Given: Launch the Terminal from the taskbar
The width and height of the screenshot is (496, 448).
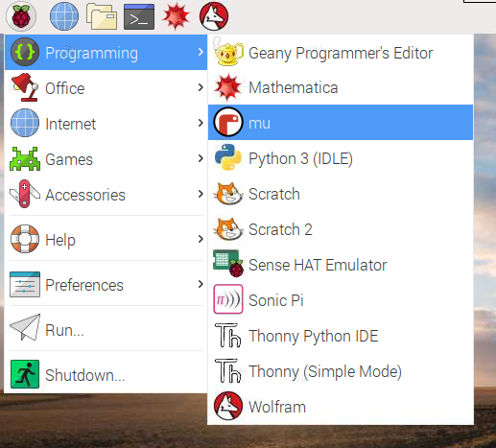Looking at the screenshot, I should pyautogui.click(x=139, y=16).
